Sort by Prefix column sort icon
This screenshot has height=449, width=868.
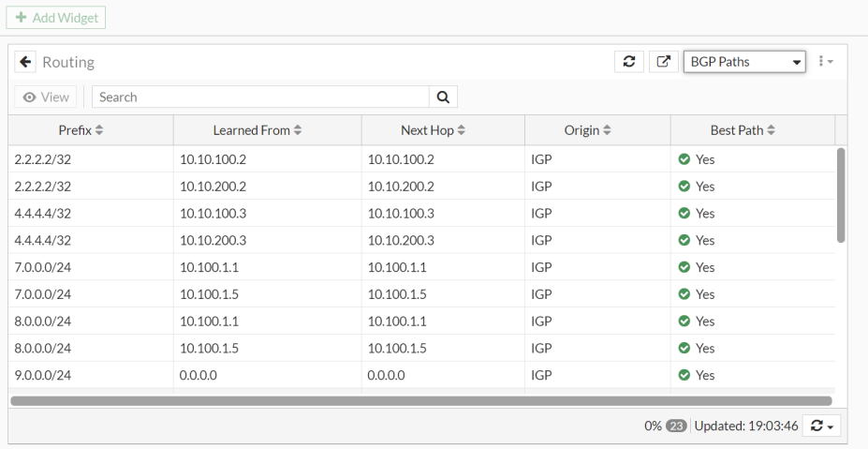coord(99,130)
